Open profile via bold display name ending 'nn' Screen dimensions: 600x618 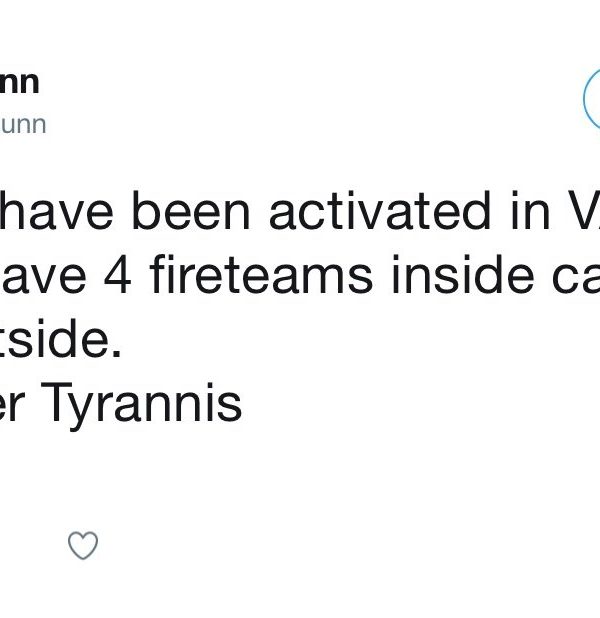(x=20, y=82)
